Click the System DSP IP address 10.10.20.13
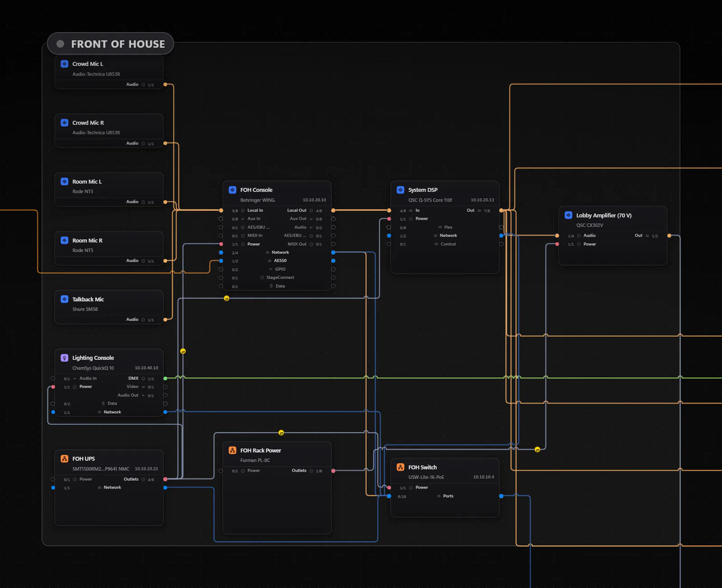722x588 pixels. 482,200
